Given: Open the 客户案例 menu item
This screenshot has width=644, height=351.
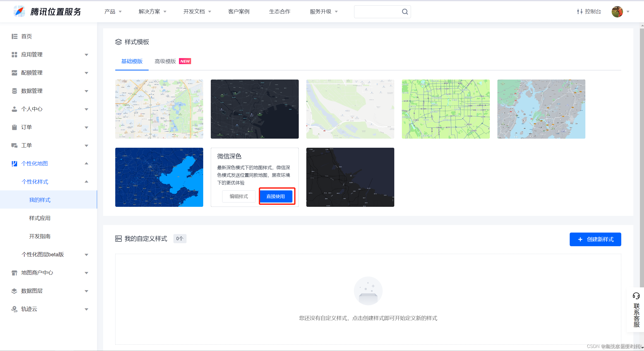Looking at the screenshot, I should 238,11.
